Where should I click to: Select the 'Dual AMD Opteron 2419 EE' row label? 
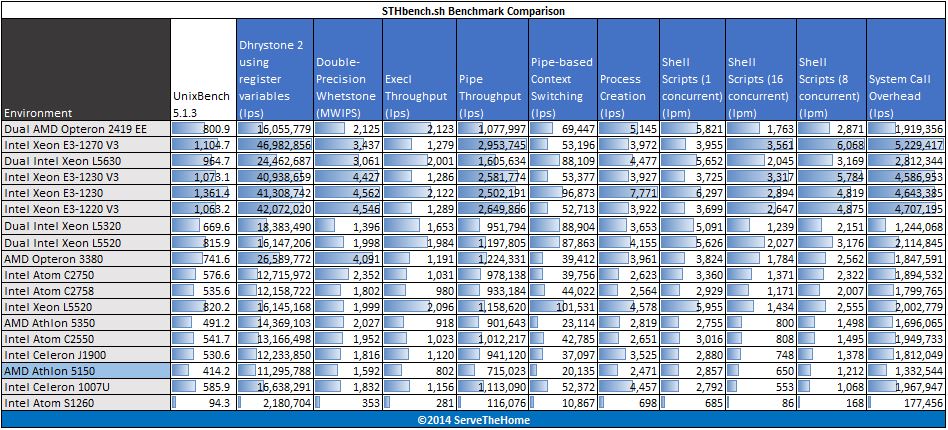(x=86, y=128)
